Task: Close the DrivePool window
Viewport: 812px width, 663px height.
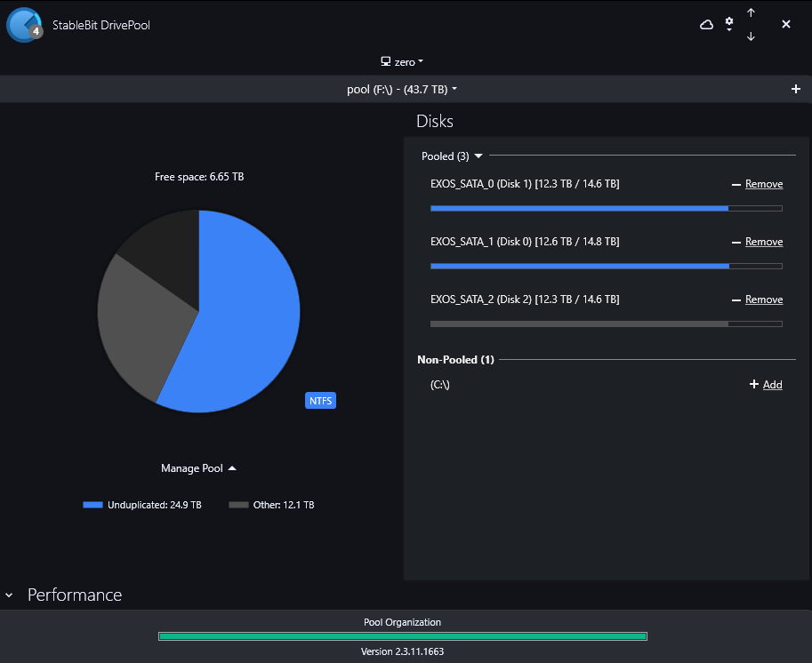Action: click(x=786, y=24)
